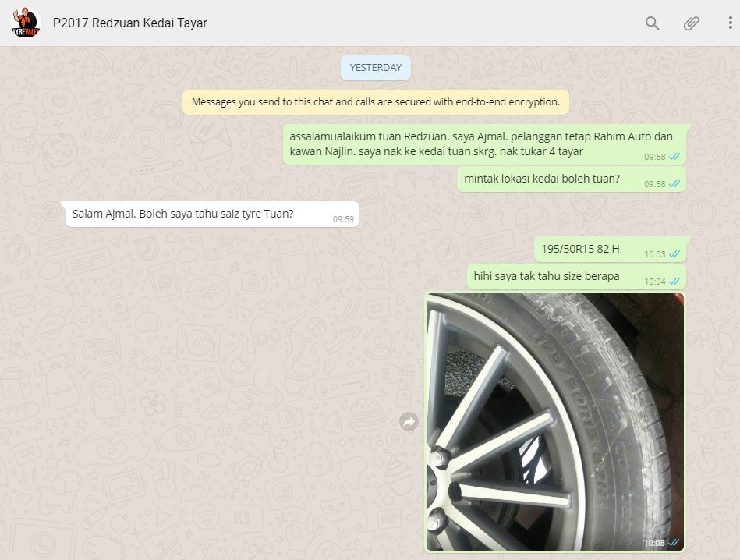This screenshot has width=740, height=560.
Task: Select the message '195/50R15 82 H'
Action: point(610,250)
